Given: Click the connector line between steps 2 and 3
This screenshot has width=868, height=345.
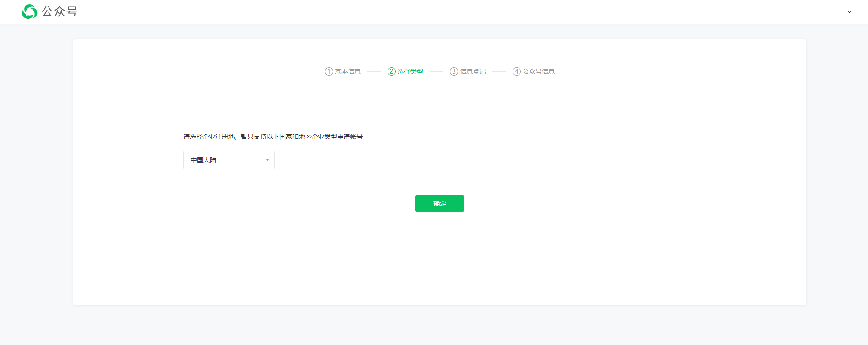Looking at the screenshot, I should coord(437,72).
